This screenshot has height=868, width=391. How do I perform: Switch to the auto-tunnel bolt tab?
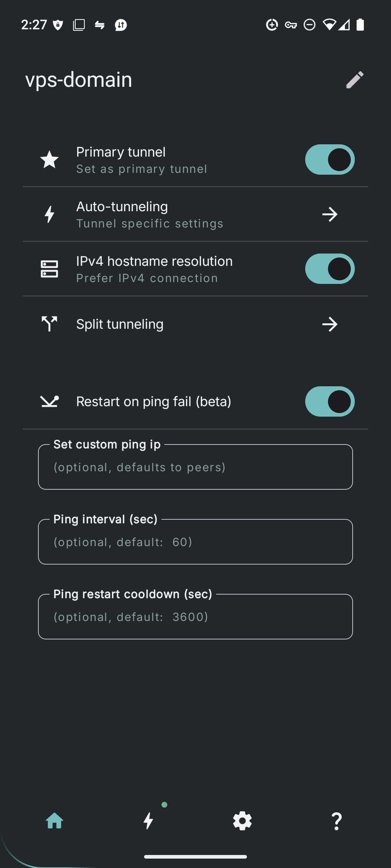tap(148, 821)
